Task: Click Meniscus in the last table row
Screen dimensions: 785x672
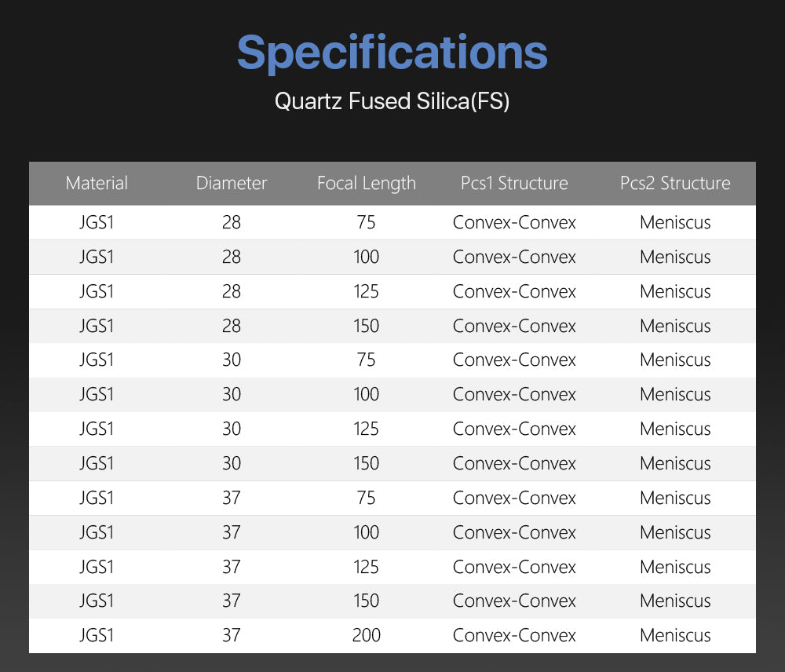Action: pyautogui.click(x=675, y=635)
